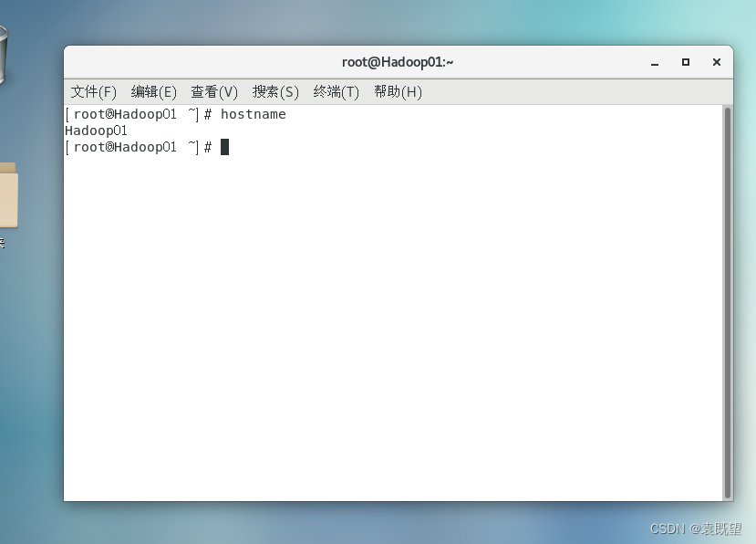The image size is (756, 544).
Task: Maximize the terminal window
Action: pos(685,62)
